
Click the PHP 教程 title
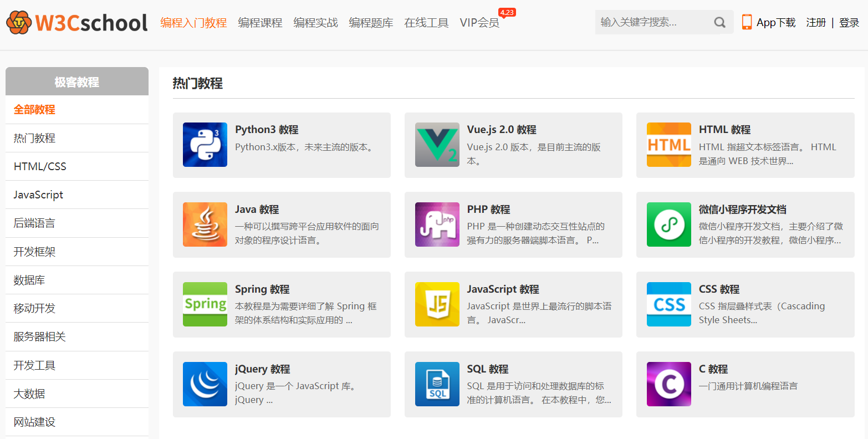pos(488,210)
